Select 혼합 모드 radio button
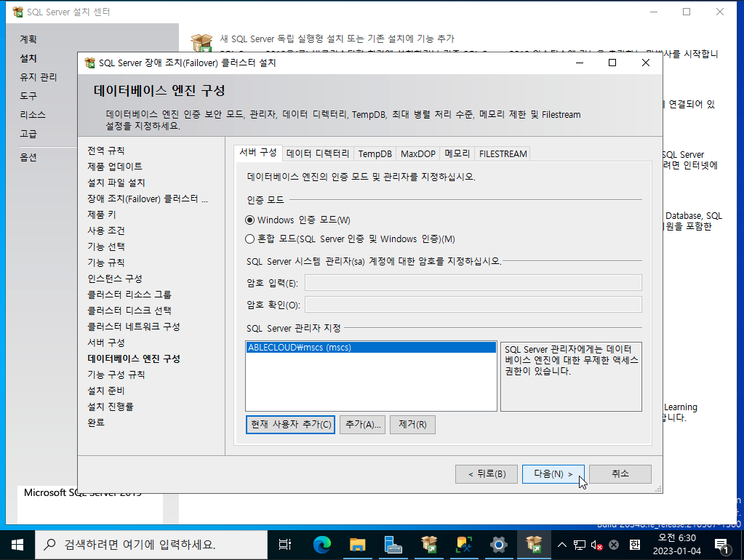The image size is (744, 560). pyautogui.click(x=249, y=239)
